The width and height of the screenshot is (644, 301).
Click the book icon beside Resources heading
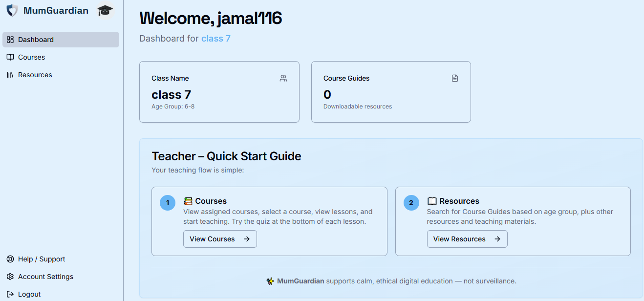[432, 201]
